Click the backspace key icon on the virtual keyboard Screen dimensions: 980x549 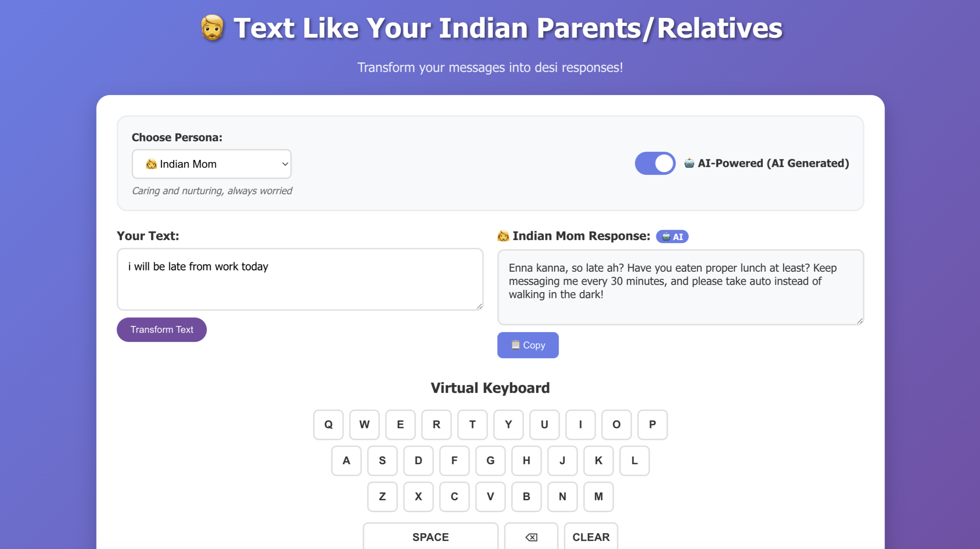tap(531, 537)
